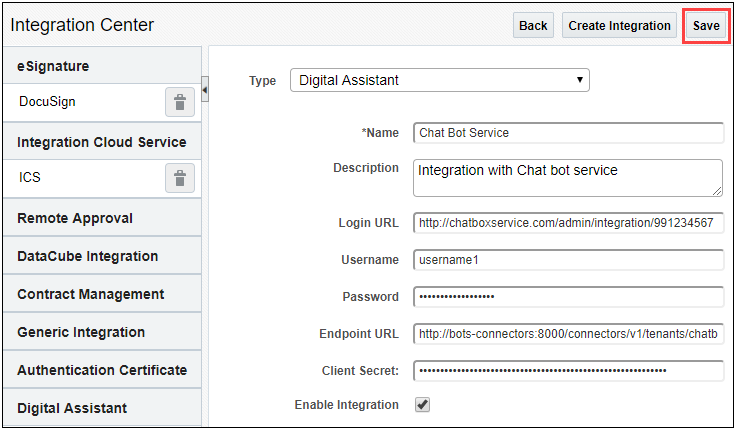This screenshot has height=430, width=736.
Task: Open the Generic Integration section
Action: [102, 332]
